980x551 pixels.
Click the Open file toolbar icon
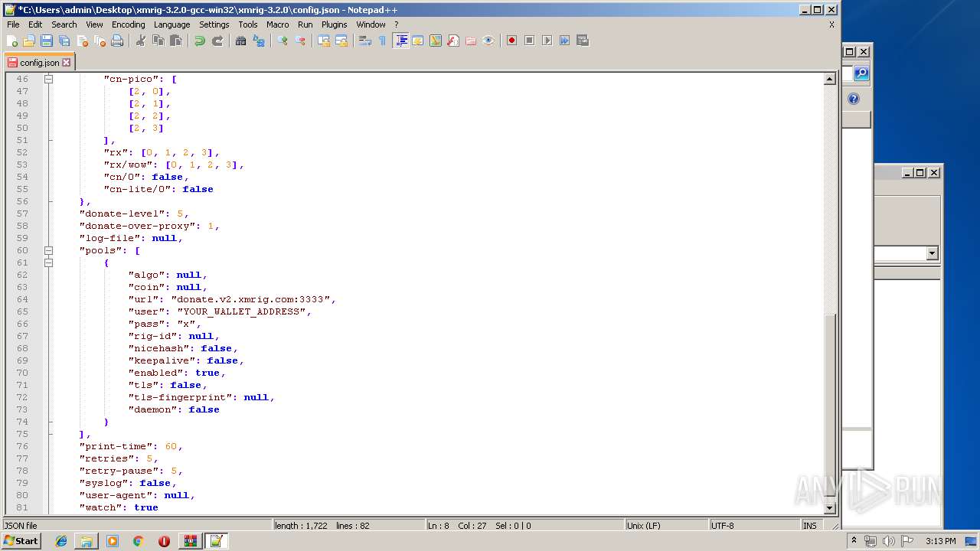[x=29, y=41]
